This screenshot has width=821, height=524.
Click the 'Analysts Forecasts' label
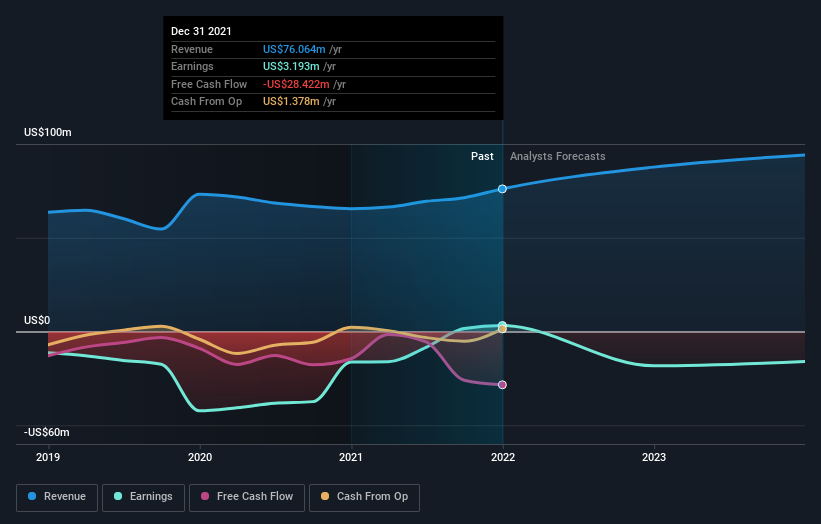[x=558, y=156]
